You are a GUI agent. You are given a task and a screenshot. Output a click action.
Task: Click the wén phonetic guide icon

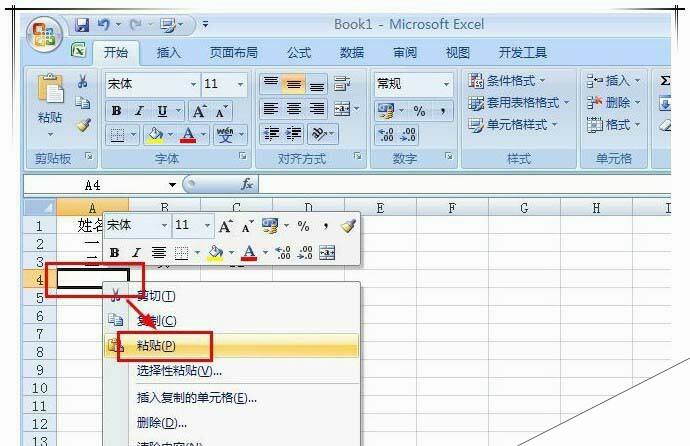click(x=225, y=135)
